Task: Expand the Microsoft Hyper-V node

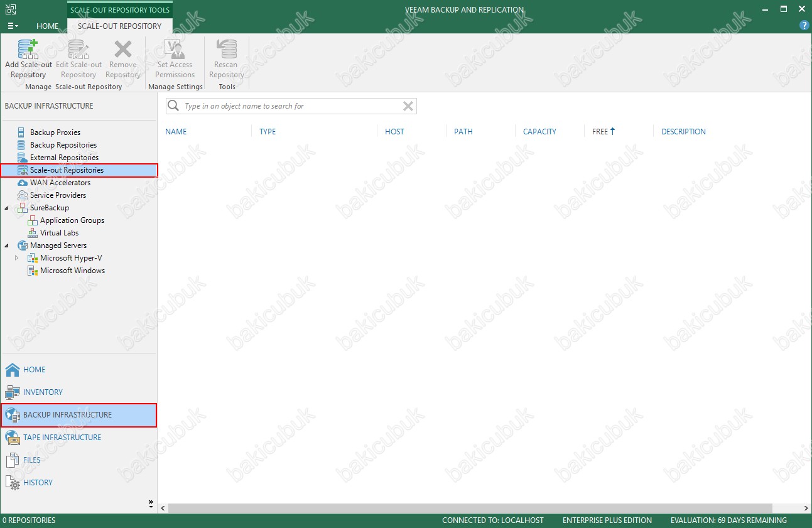Action: [17, 258]
